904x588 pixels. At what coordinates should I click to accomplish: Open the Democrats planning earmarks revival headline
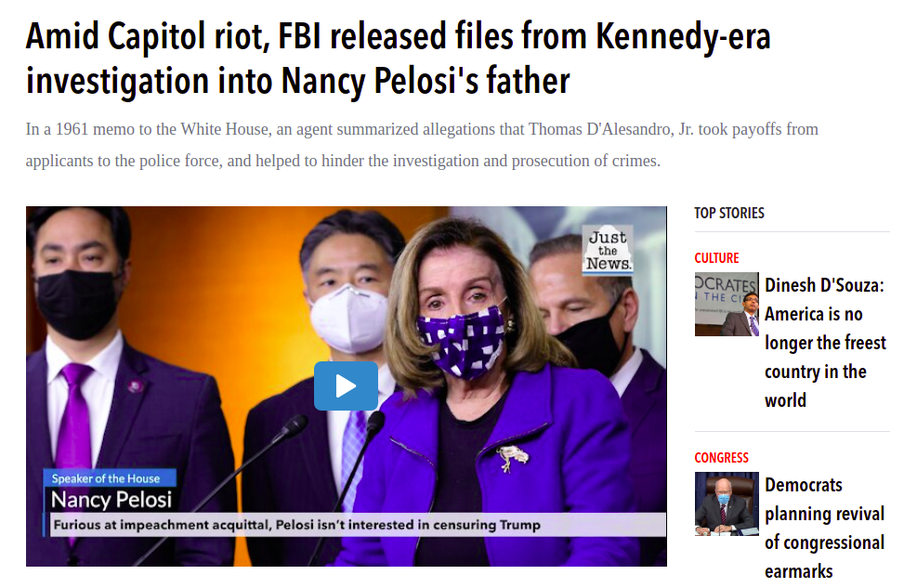(x=824, y=528)
